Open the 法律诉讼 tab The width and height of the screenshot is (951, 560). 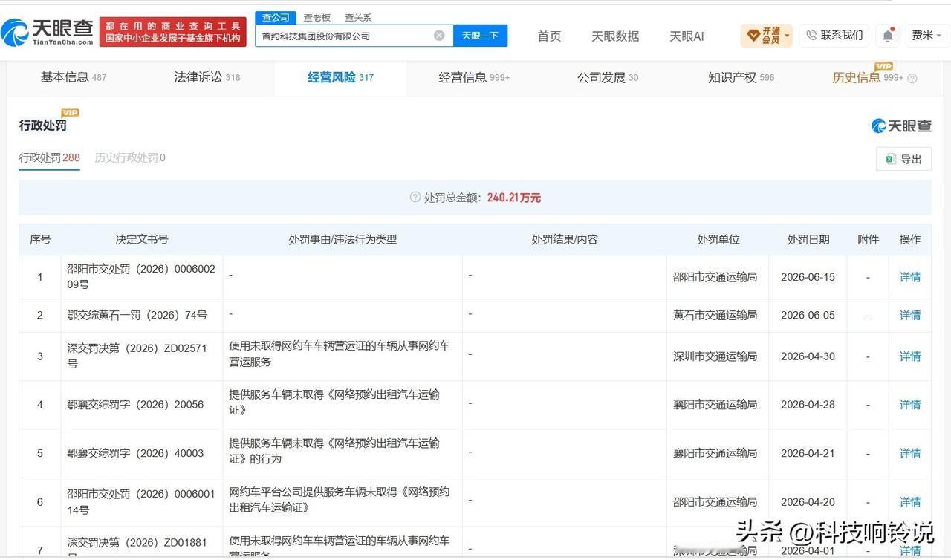207,77
